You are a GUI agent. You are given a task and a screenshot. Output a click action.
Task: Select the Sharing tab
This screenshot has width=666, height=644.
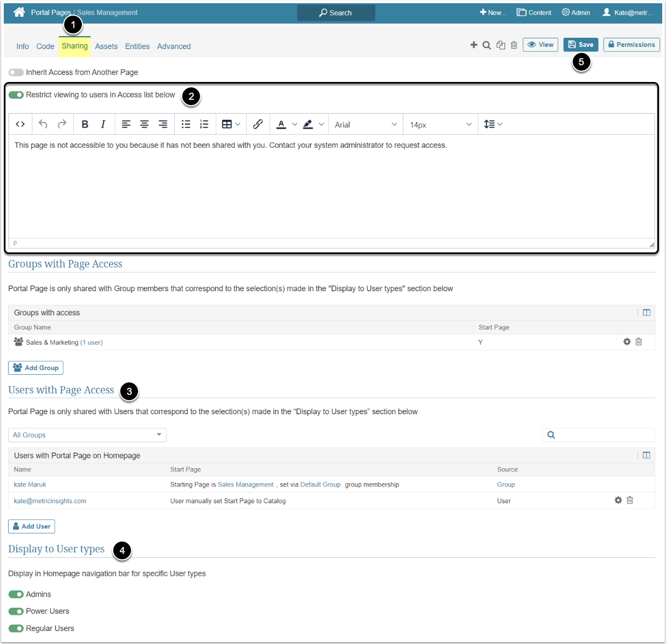[x=74, y=46]
